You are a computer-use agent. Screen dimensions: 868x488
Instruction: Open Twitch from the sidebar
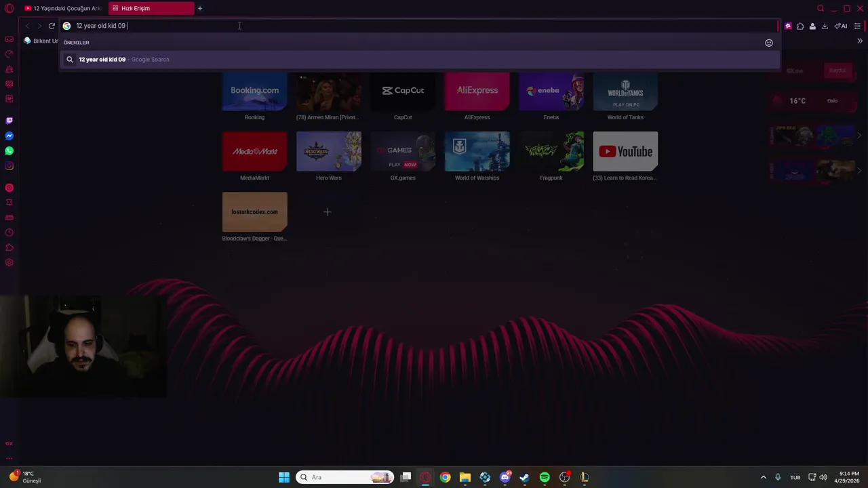tap(9, 121)
